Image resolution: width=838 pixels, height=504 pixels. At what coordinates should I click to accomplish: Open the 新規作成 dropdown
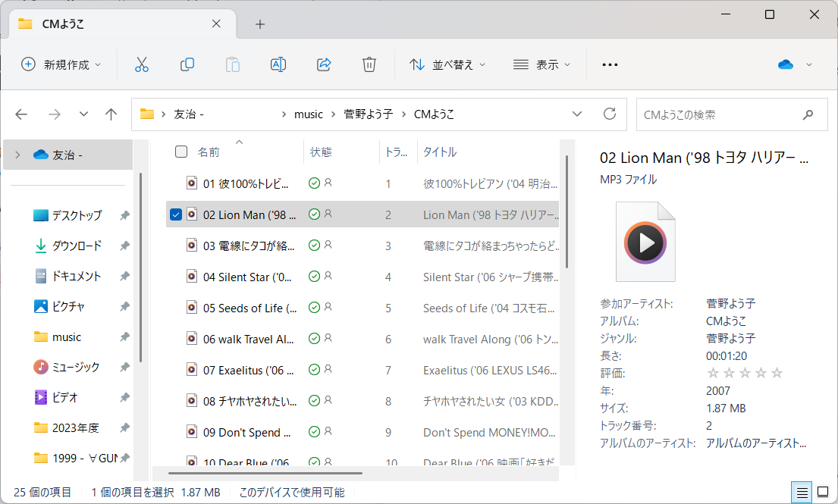coord(61,64)
